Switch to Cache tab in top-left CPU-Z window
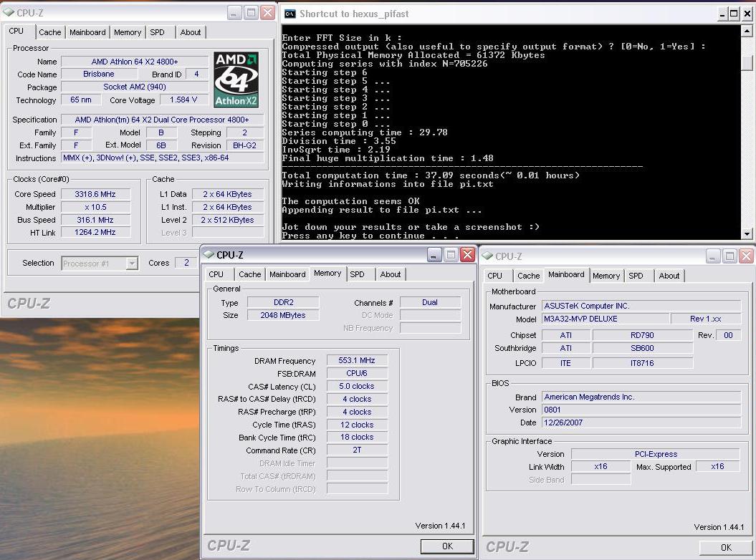 point(50,32)
